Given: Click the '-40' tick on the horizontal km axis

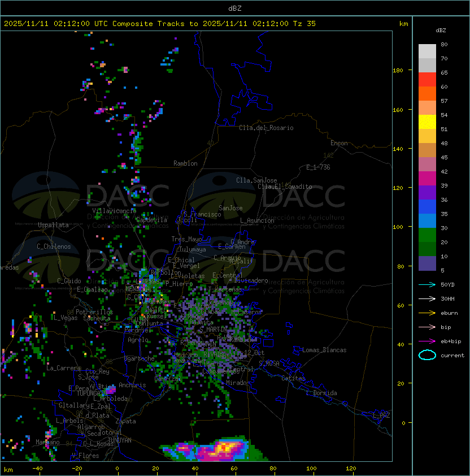Looking at the screenshot, I should pos(38,469).
